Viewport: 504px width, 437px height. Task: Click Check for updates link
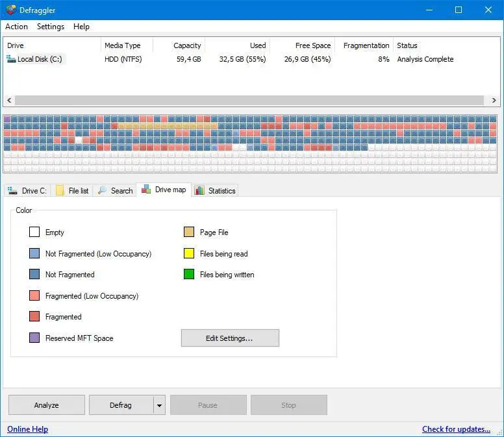(x=456, y=429)
